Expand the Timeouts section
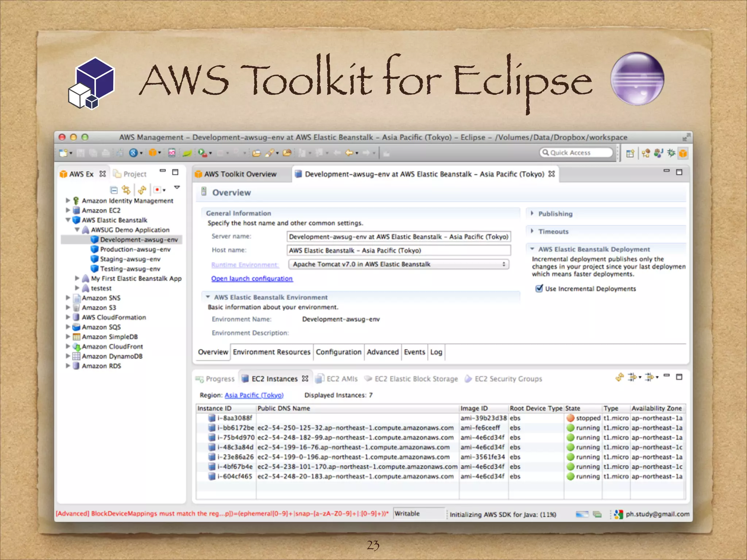The image size is (747, 560). [x=532, y=231]
